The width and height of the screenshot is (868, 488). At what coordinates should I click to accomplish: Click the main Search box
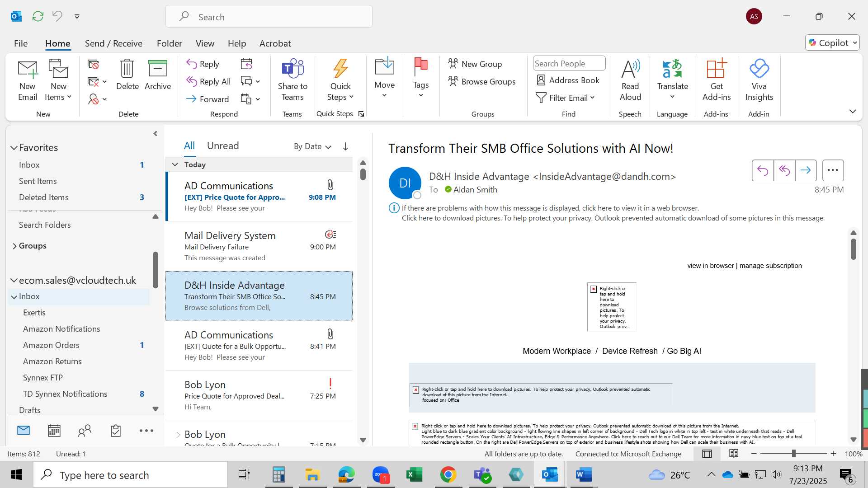click(x=269, y=17)
